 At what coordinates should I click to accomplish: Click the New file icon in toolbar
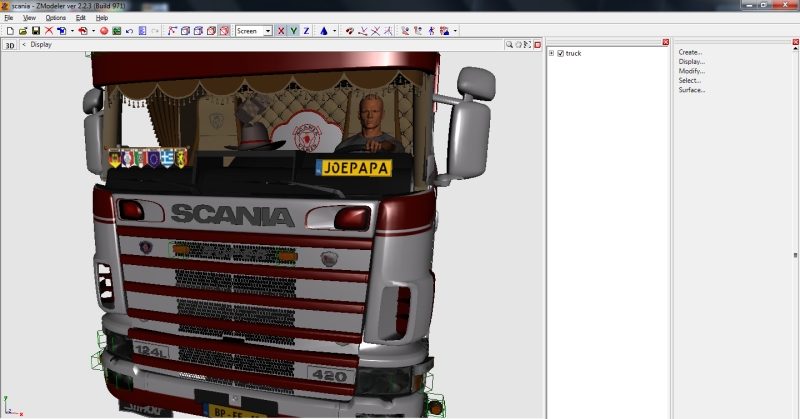click(9, 31)
